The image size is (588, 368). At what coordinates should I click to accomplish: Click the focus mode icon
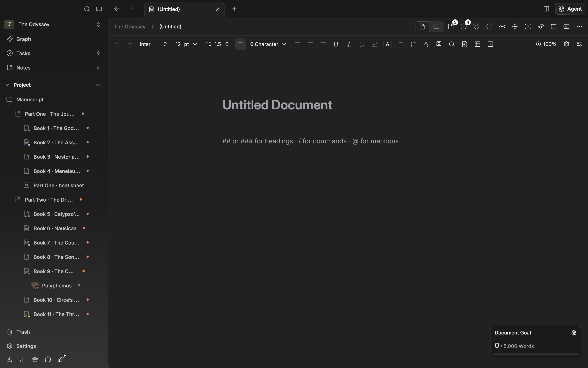(528, 27)
